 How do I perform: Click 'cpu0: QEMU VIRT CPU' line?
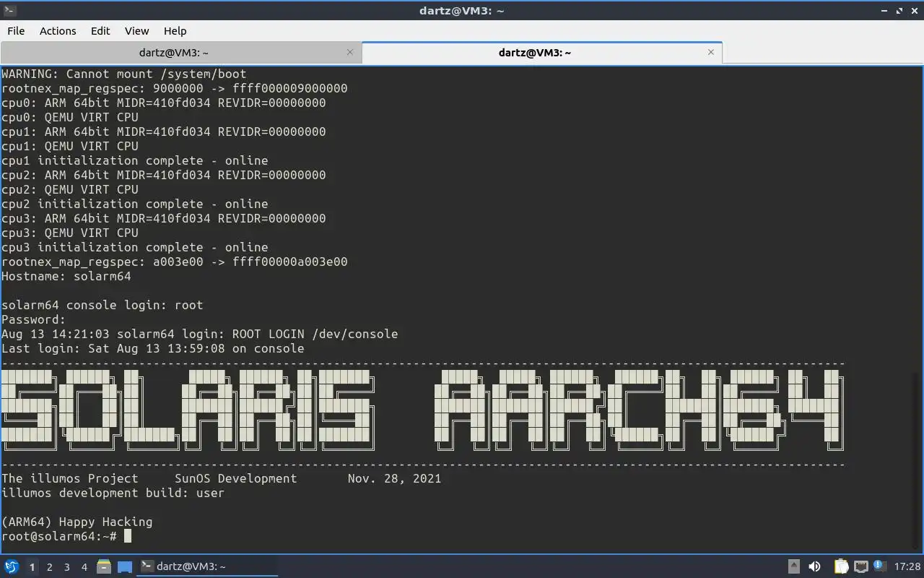point(70,117)
